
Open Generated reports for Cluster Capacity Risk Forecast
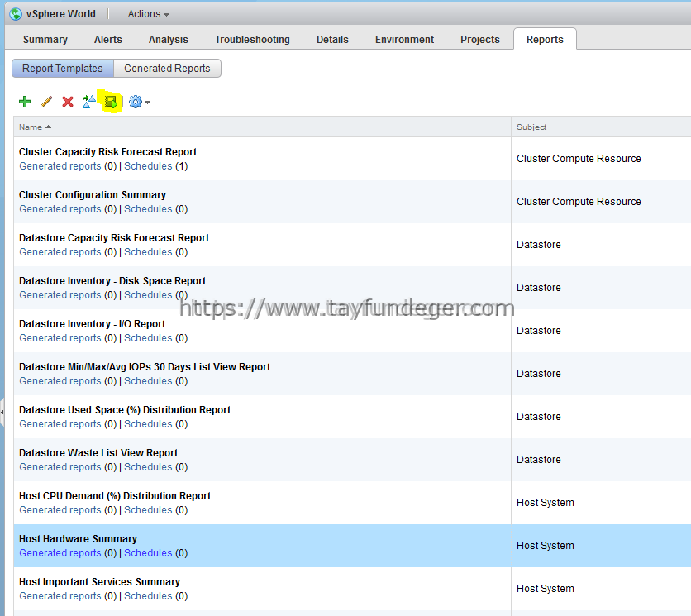point(60,166)
